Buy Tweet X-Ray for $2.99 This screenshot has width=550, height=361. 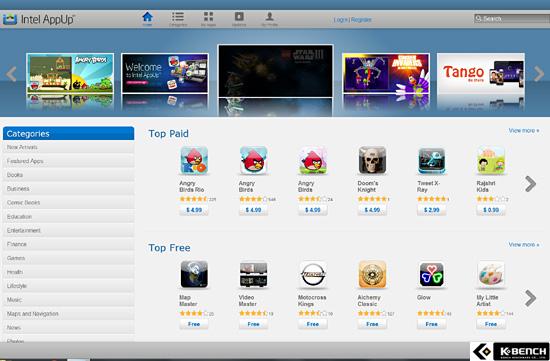point(431,210)
